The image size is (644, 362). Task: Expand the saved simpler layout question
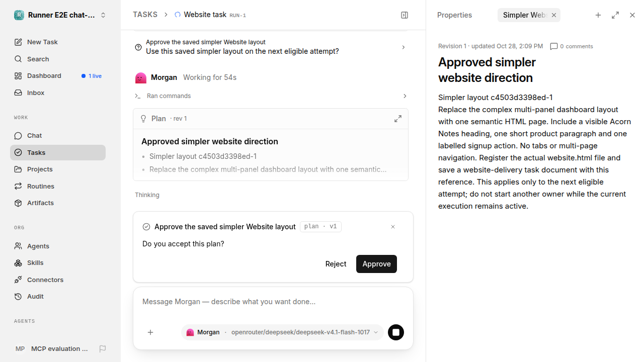click(x=271, y=47)
